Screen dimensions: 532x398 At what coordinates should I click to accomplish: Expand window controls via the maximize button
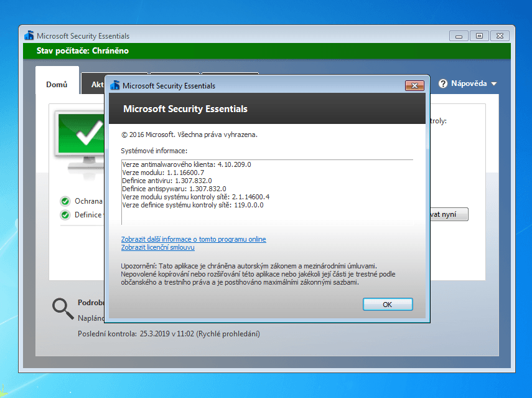click(x=479, y=36)
